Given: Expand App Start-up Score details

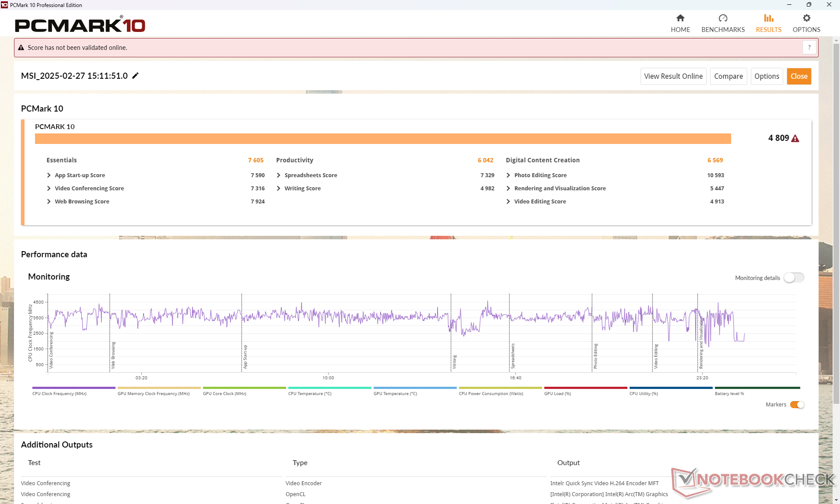Looking at the screenshot, I should pos(49,175).
